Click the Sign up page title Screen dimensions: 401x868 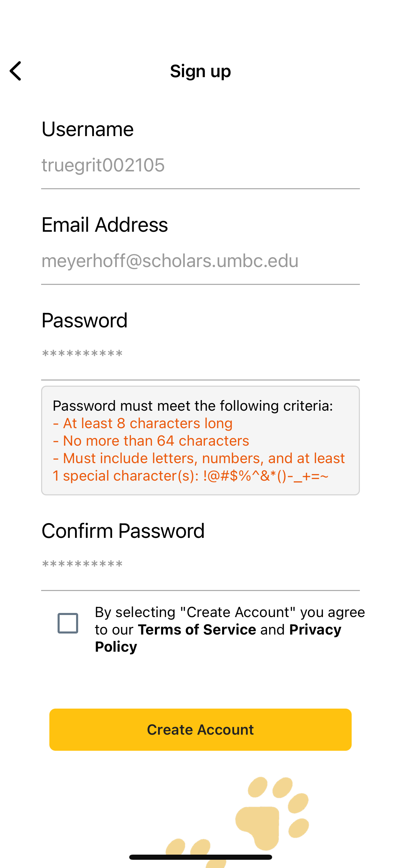[200, 71]
